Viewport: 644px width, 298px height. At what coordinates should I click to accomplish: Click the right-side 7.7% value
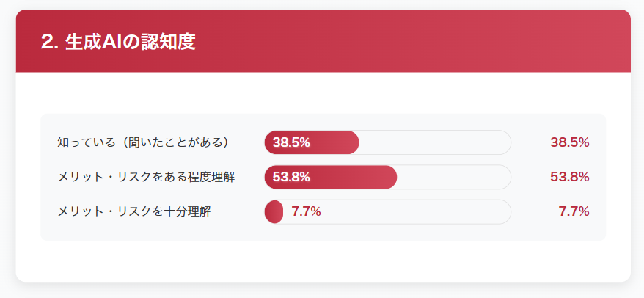(x=574, y=211)
